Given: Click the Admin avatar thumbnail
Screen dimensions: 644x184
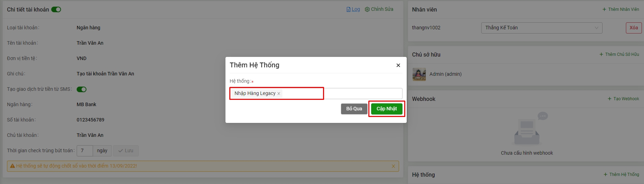Looking at the screenshot, I should click(419, 74).
